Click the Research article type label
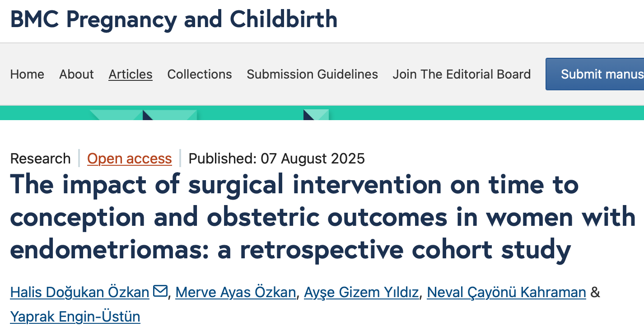This screenshot has width=644, height=336. click(x=40, y=159)
